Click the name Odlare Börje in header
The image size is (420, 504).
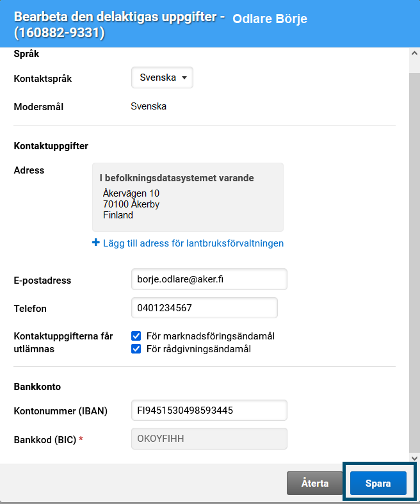(270, 19)
